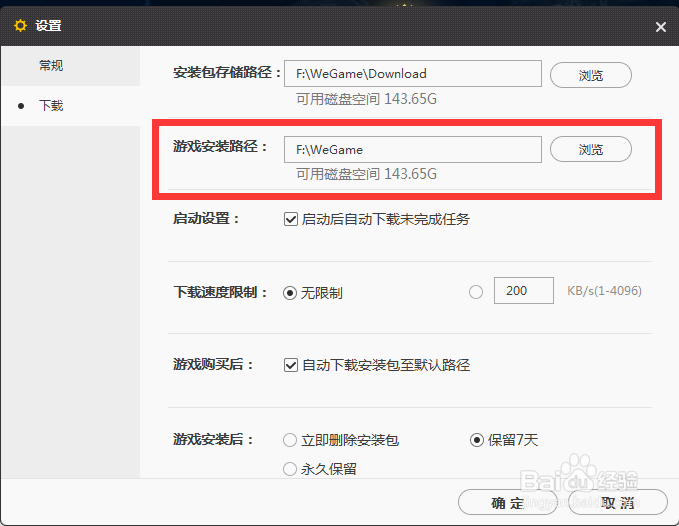679x526 pixels.
Task: Click the 安装包存储路径 label
Action: 227,72
